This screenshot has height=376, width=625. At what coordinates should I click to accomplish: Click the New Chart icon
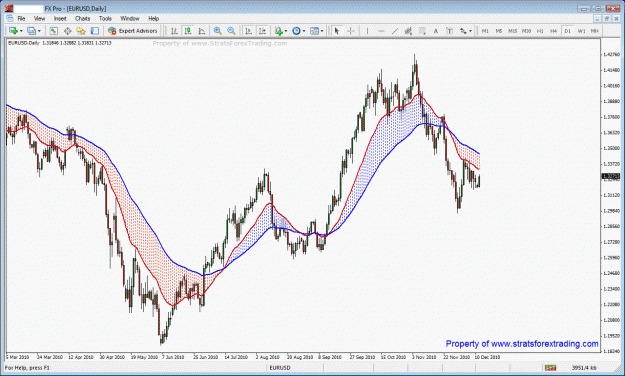coord(13,31)
